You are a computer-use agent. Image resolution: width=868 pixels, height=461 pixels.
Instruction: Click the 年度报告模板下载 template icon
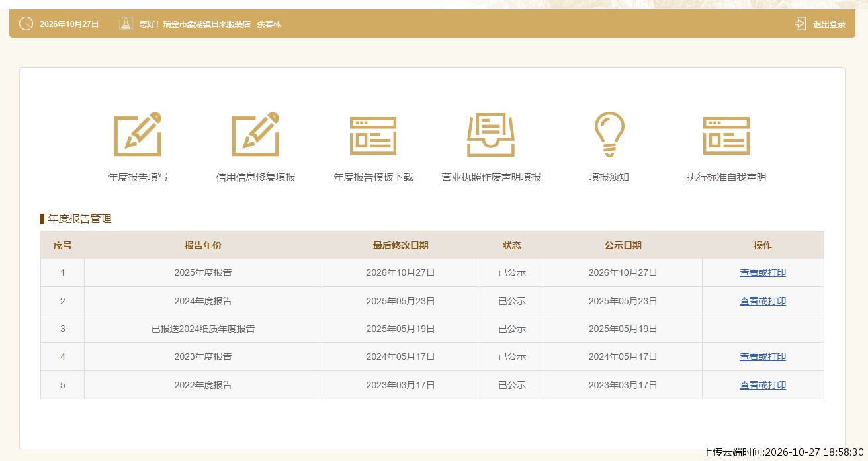(373, 136)
